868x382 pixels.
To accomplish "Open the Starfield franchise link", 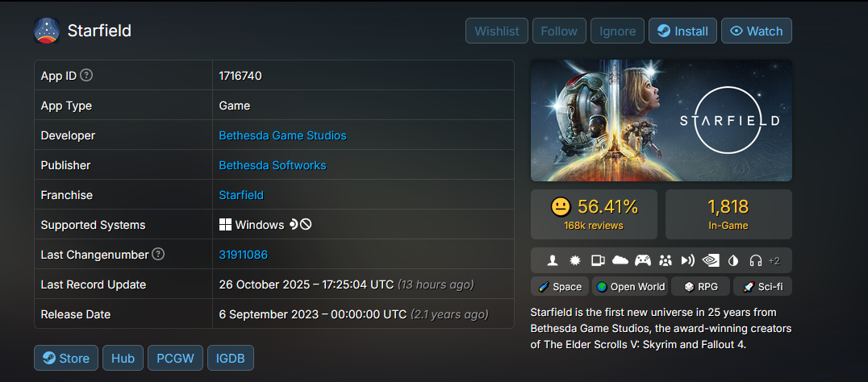I will 241,195.
